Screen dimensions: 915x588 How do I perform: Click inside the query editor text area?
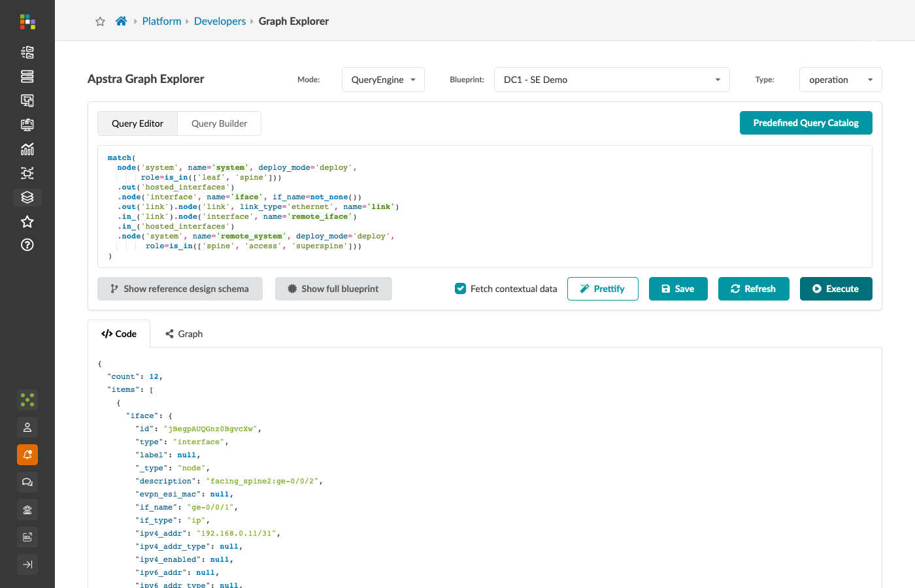pos(485,206)
